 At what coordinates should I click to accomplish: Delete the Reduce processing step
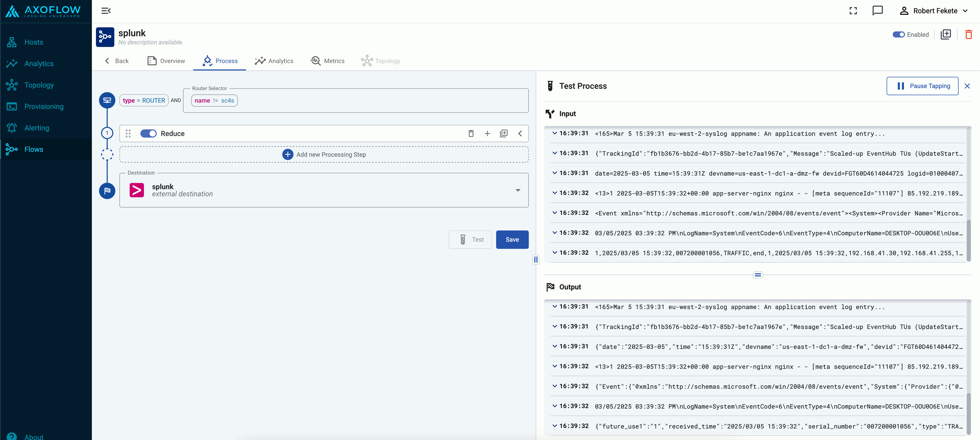pyautogui.click(x=471, y=133)
